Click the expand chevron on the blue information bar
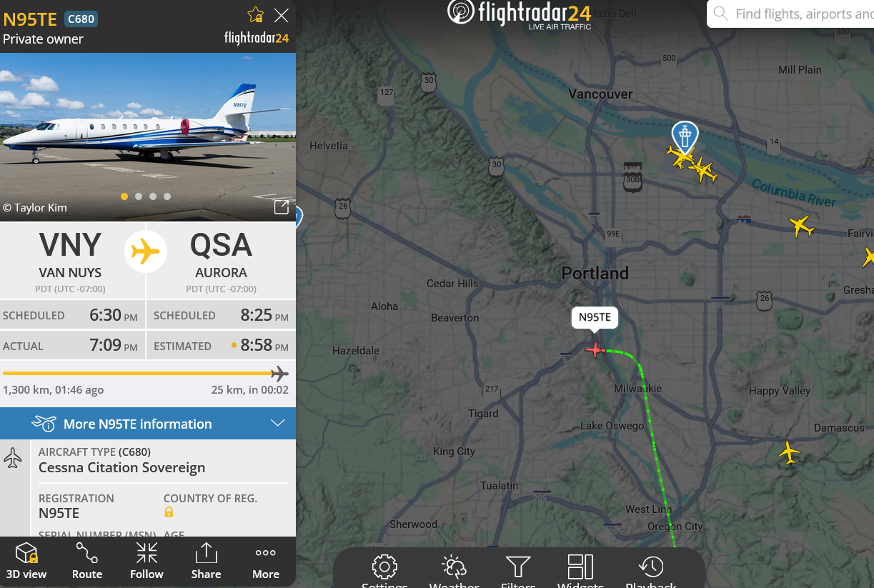The image size is (874, 588). (278, 424)
